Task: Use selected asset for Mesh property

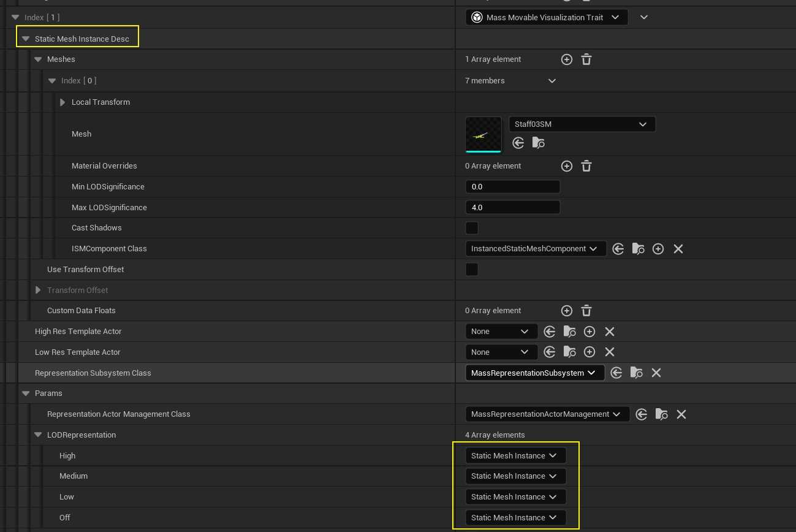Action: (518, 143)
